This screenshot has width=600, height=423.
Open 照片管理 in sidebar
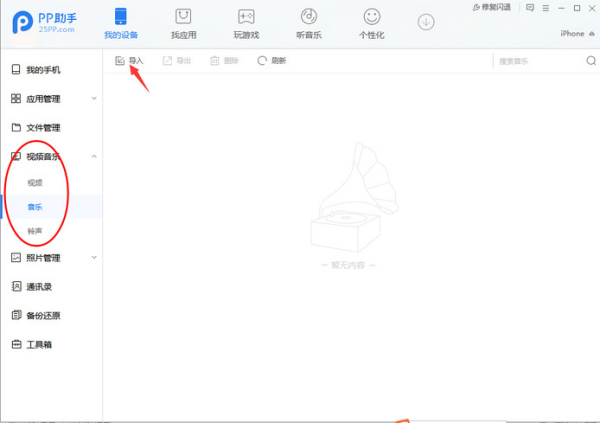[x=43, y=258]
